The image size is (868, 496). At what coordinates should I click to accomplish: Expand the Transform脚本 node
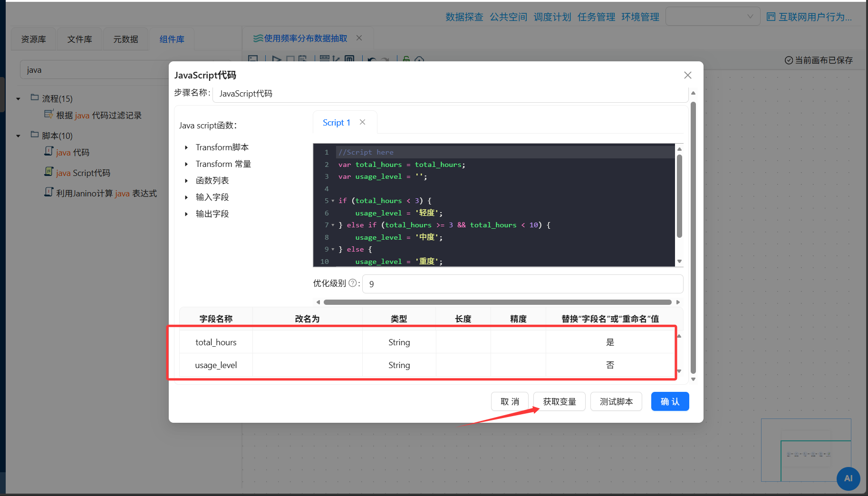tap(186, 147)
